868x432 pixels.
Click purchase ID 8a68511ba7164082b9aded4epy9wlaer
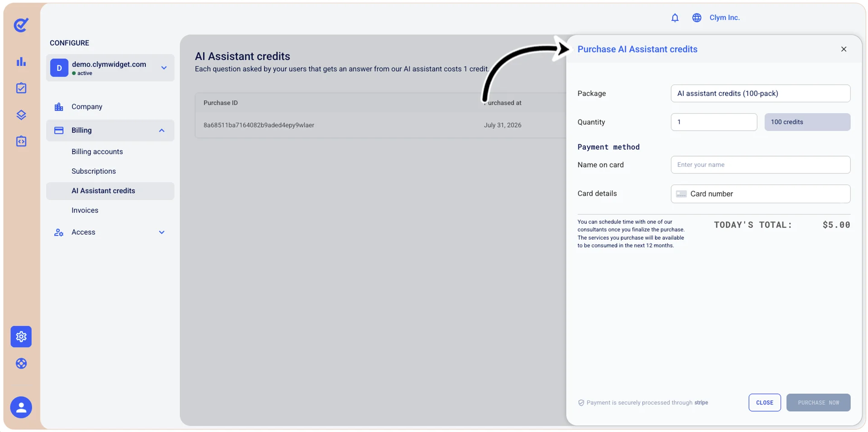(259, 125)
